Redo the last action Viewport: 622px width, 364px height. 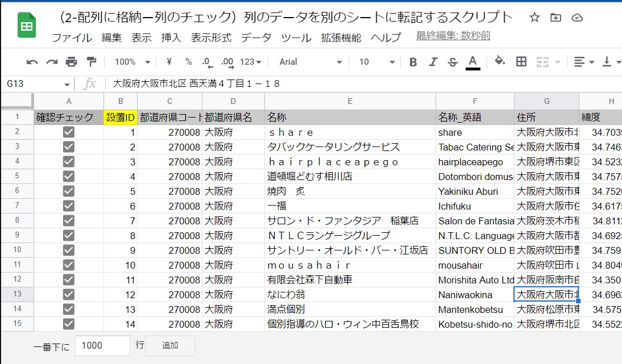[x=52, y=62]
